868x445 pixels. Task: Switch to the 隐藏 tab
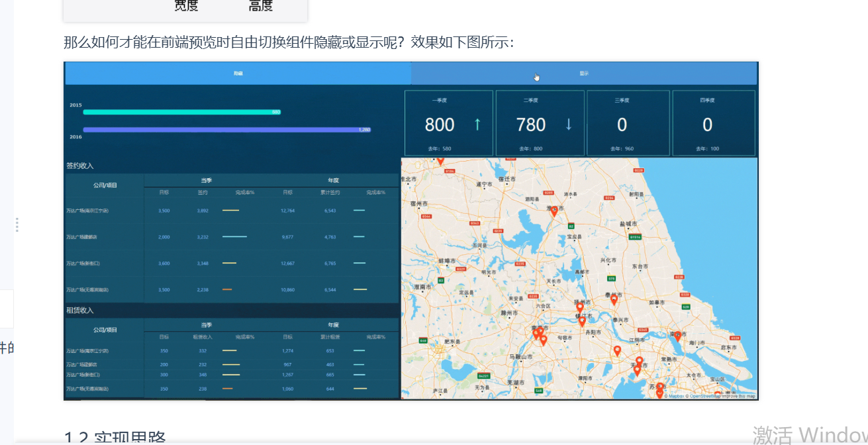238,74
